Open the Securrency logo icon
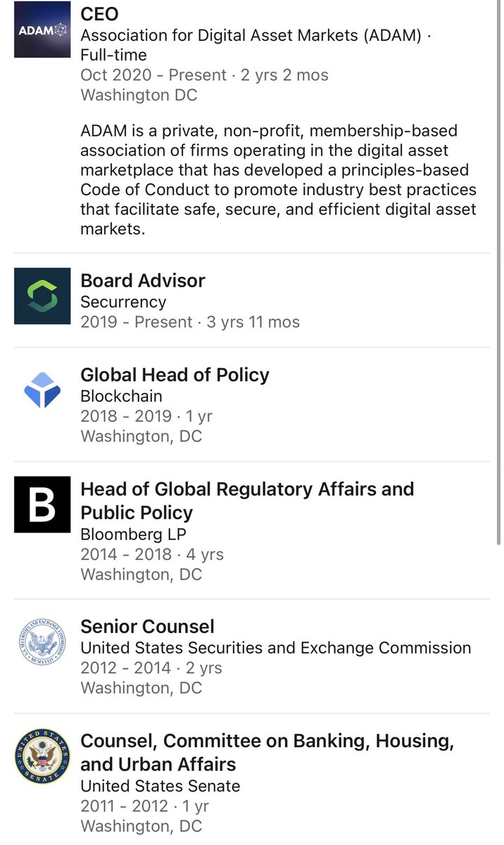 point(42,296)
